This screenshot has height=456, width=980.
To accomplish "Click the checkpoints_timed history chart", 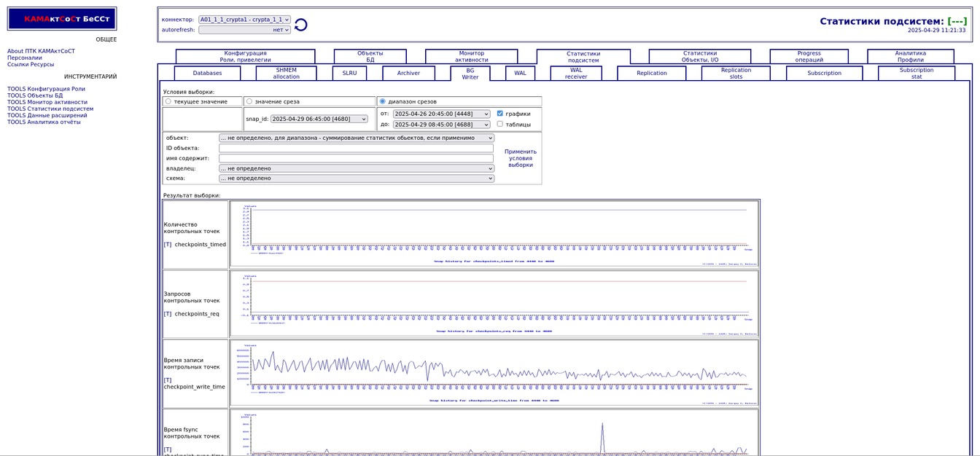I will point(494,234).
